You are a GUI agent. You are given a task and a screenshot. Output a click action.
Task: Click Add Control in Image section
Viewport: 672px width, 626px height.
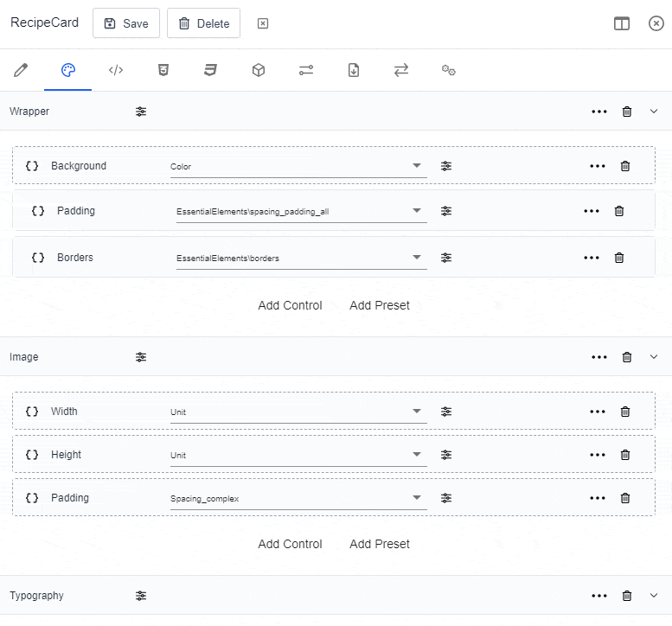[290, 544]
